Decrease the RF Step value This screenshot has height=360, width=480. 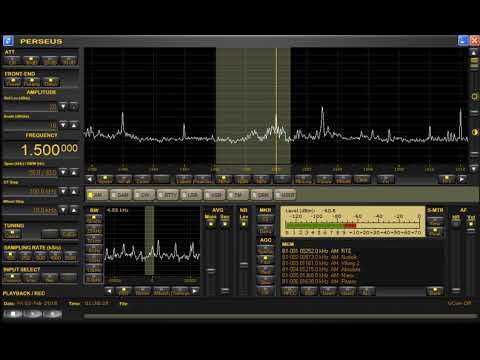[63, 191]
